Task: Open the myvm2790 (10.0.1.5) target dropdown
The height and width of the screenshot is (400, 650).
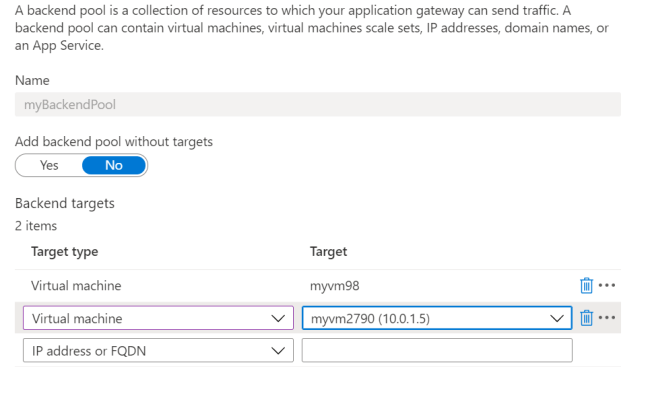Action: [437, 318]
